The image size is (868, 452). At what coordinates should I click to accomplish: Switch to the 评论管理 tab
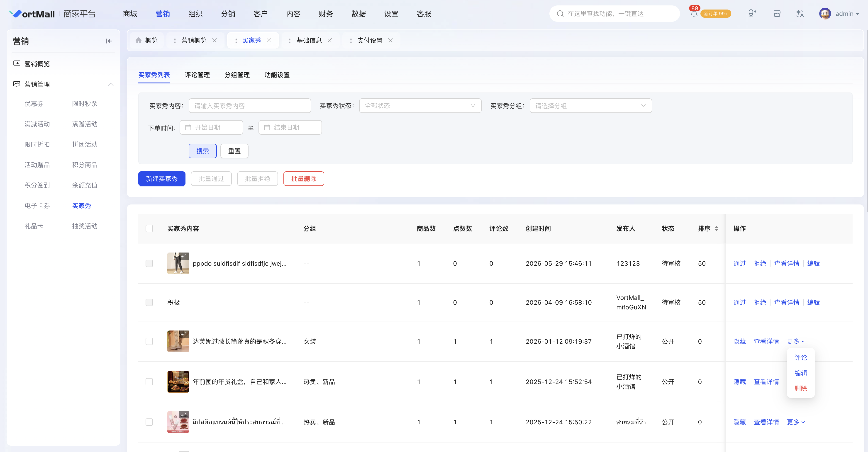(x=197, y=75)
